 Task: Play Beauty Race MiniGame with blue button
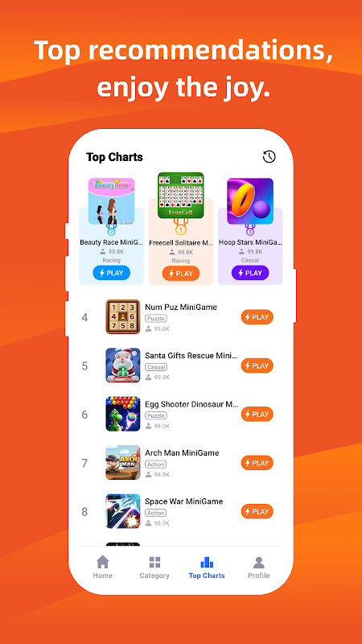(x=111, y=273)
